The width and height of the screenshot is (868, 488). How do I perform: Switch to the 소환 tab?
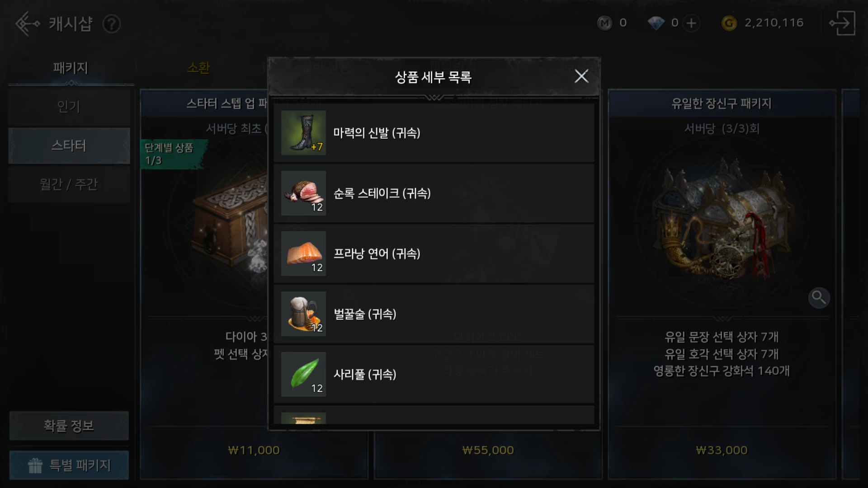(198, 68)
